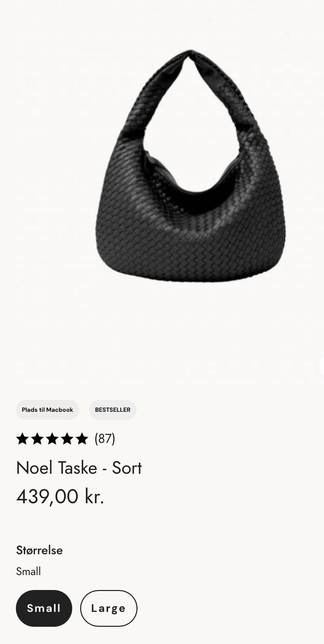Choose the Large size option

pyautogui.click(x=109, y=608)
